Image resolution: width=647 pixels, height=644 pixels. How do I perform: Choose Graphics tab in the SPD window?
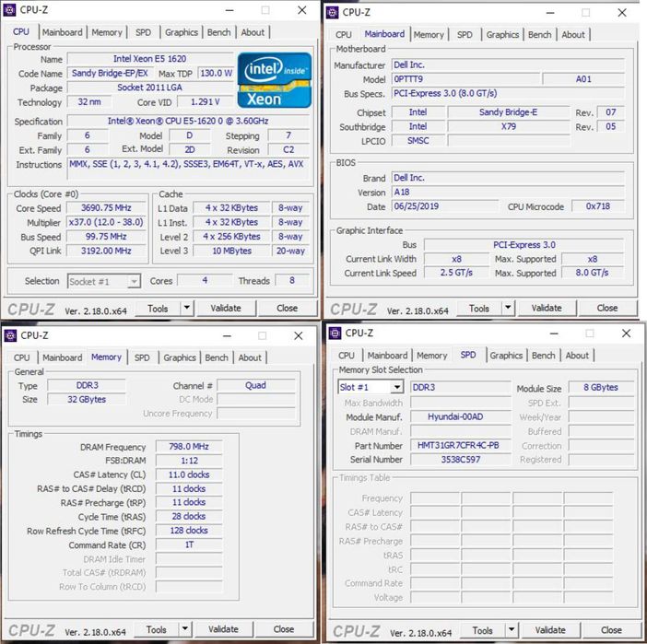(506, 356)
